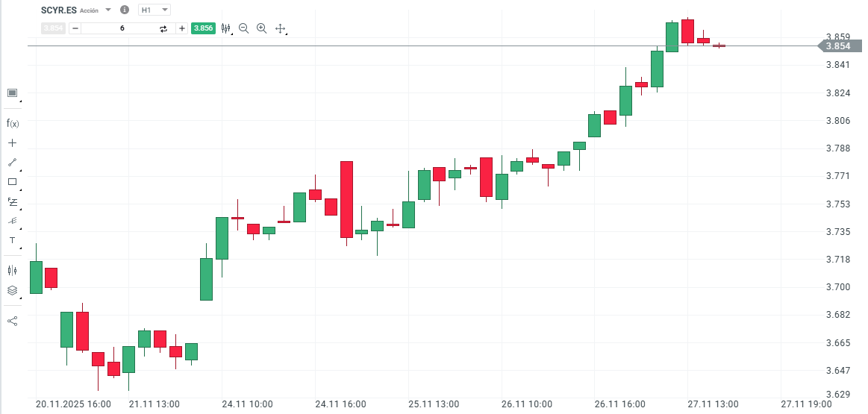Open the f(x) indicators tool
The width and height of the screenshot is (868, 414).
(x=12, y=123)
